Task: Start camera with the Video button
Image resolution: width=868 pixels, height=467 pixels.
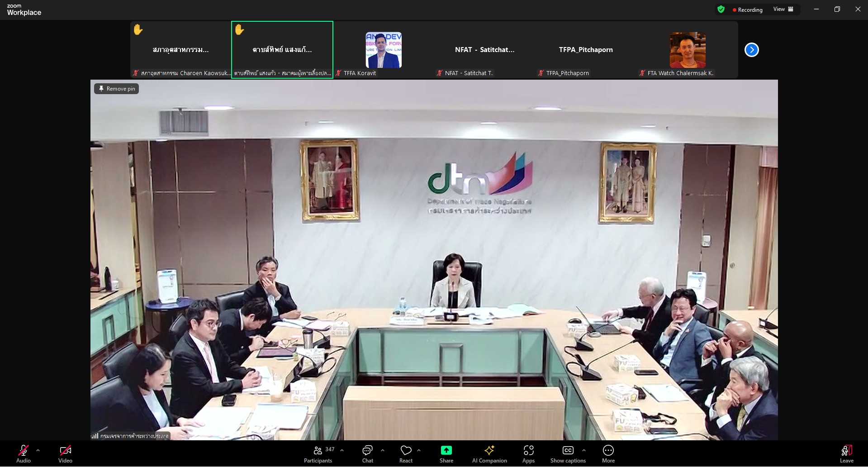Action: coord(65,454)
